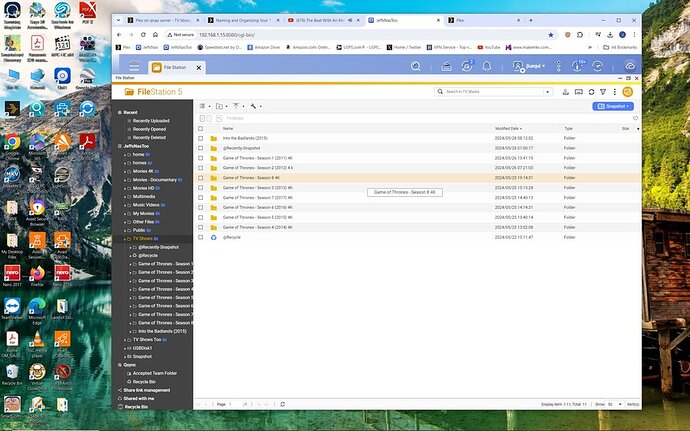The image size is (690, 431).
Task: Switch to the Naming and Organizing browser tab
Action: click(243, 20)
